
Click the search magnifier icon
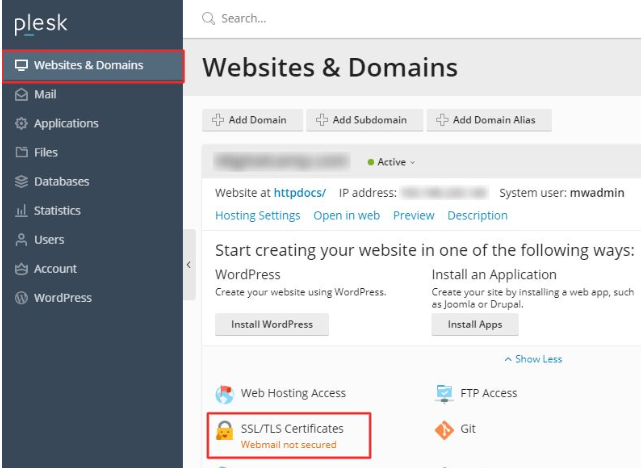click(x=208, y=18)
